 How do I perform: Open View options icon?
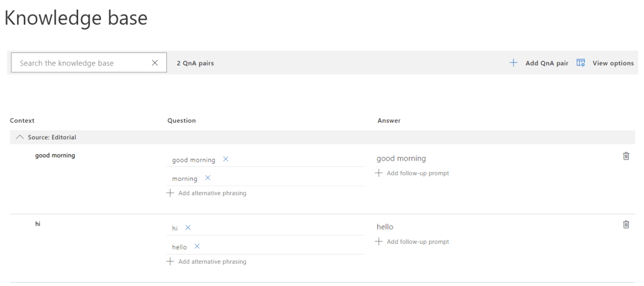[x=581, y=63]
